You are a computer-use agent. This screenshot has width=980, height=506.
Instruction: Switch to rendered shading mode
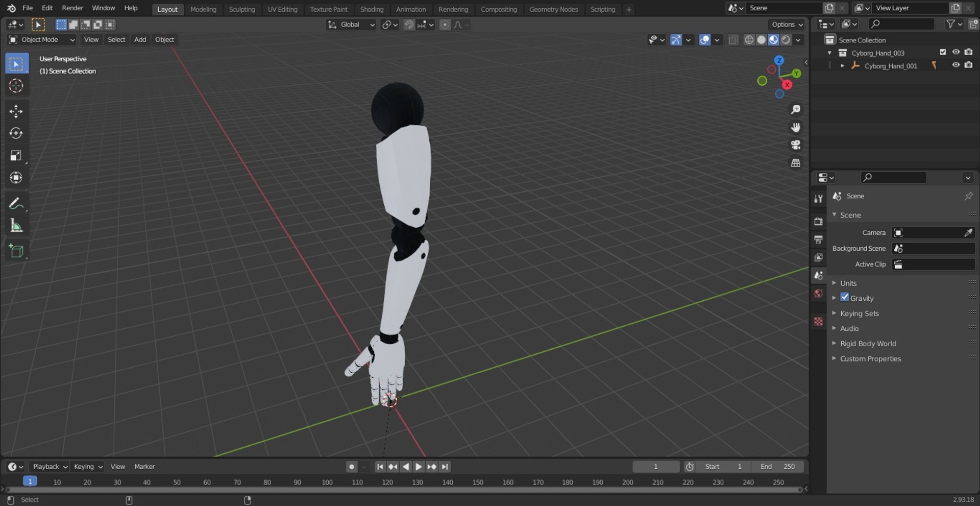point(786,40)
